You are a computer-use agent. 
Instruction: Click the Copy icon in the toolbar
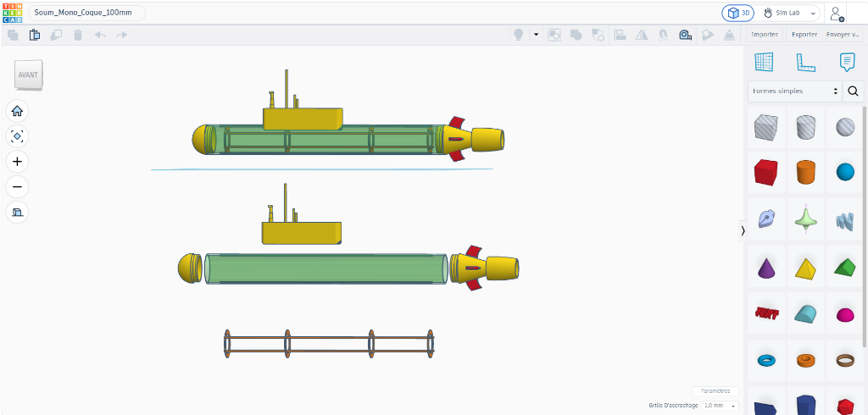pyautogui.click(x=13, y=35)
